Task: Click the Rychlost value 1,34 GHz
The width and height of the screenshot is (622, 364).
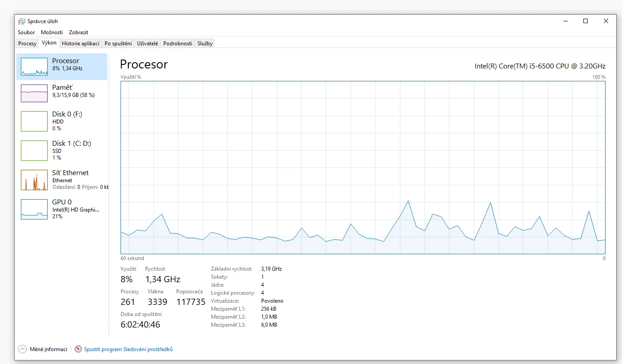Action: click(x=163, y=280)
